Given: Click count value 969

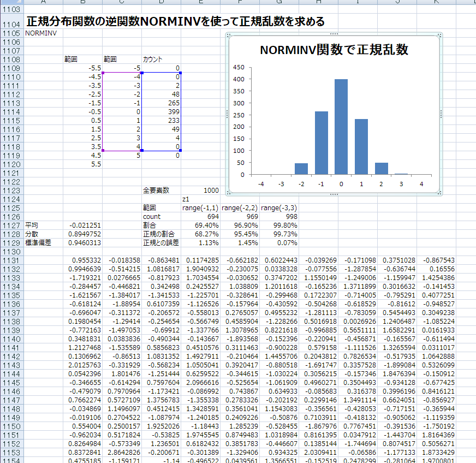Looking at the screenshot, I should coord(240,217).
